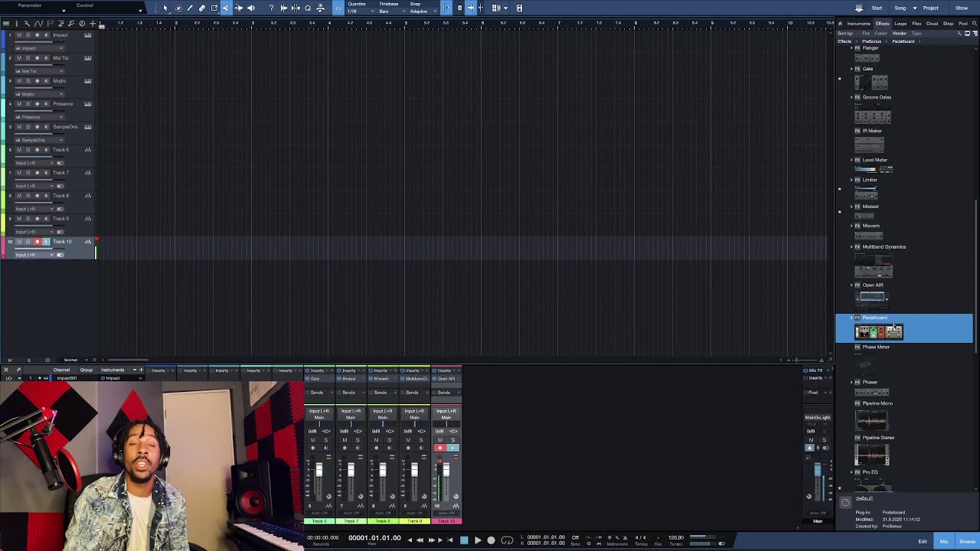Screen dimensions: 980x551
Task: Click the Quantize Q toolbar icon
Action: [x=308, y=8]
